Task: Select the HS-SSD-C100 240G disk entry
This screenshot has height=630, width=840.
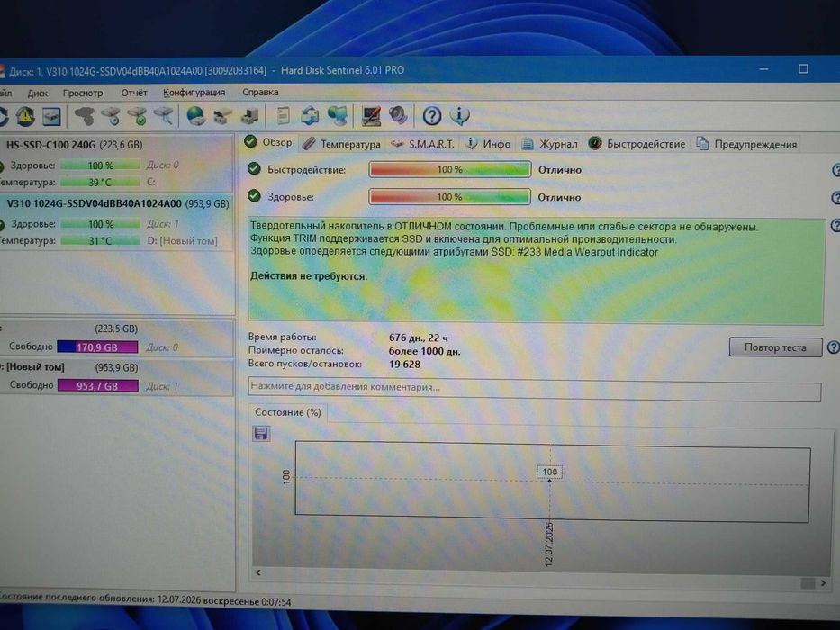Action: tap(116, 162)
